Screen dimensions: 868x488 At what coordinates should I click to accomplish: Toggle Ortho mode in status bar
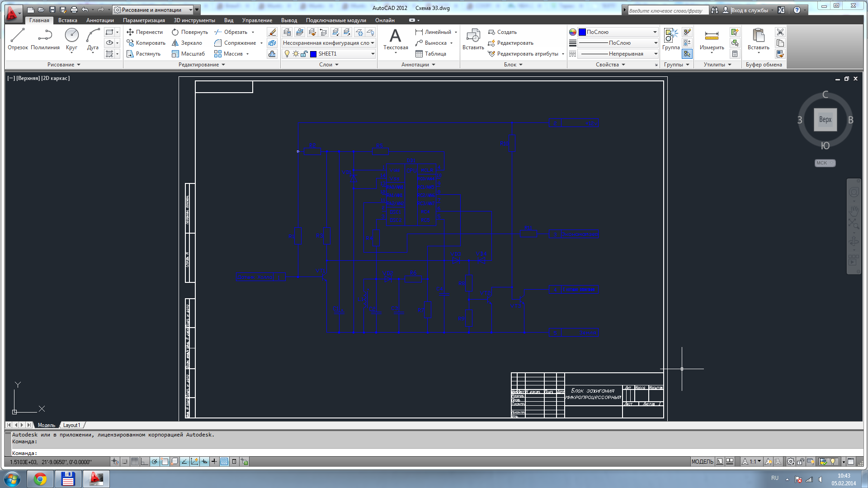(x=145, y=461)
